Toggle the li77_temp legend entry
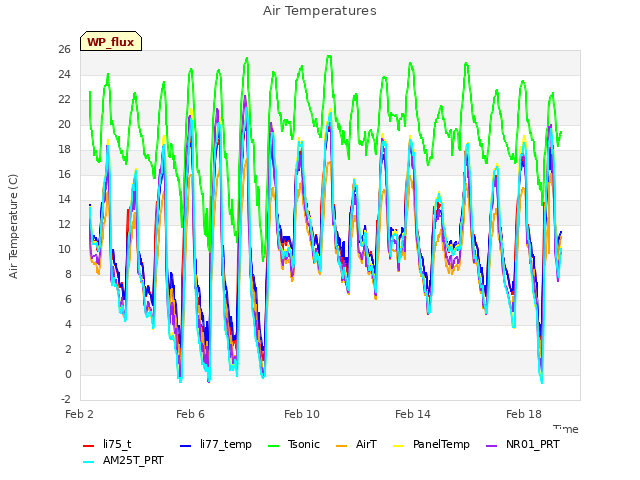Image resolution: width=640 pixels, height=480 pixels. click(x=216, y=444)
